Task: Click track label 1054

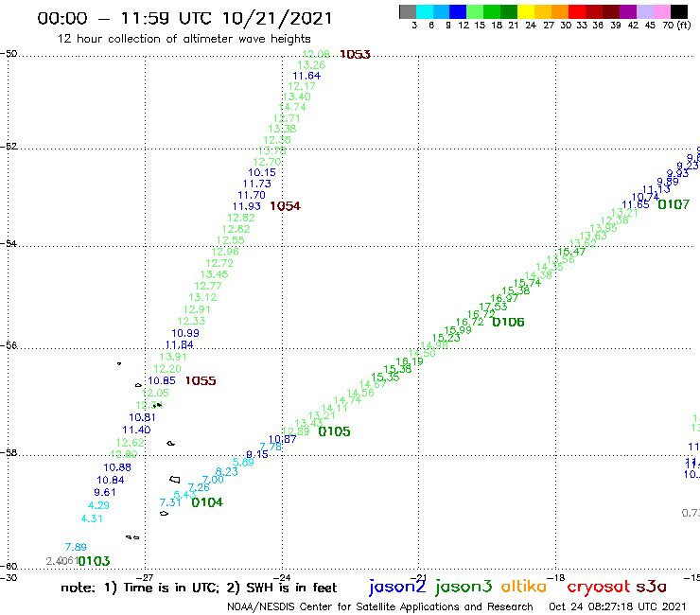Action: click(x=286, y=206)
